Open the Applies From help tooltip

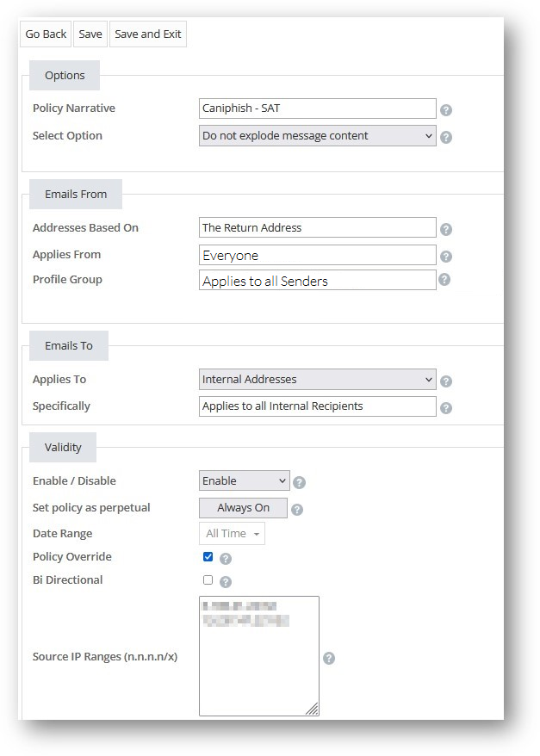[446, 255]
